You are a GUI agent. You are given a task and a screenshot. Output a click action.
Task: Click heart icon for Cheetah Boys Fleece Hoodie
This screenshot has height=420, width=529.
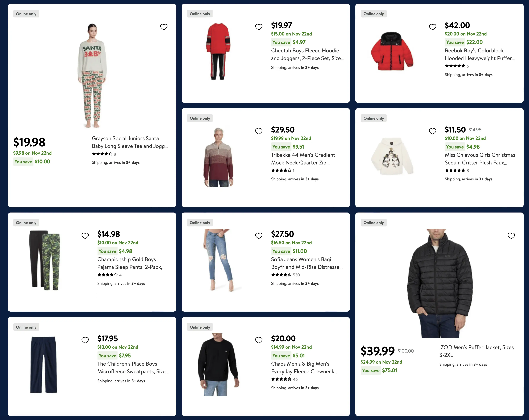tap(259, 27)
